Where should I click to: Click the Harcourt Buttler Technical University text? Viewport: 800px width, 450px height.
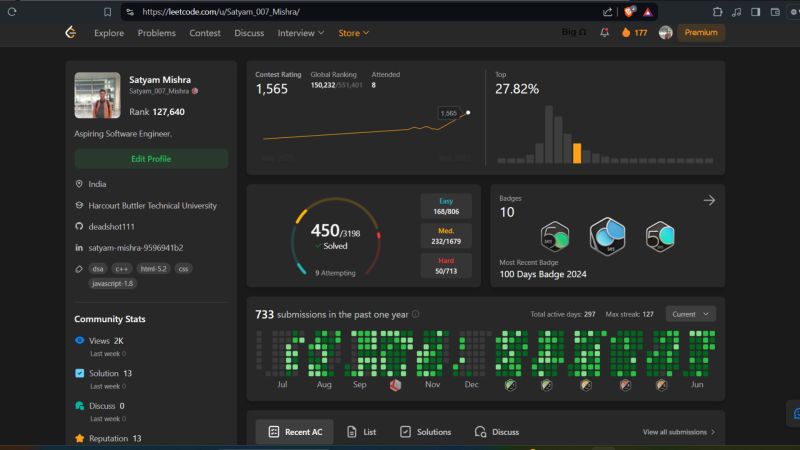point(153,206)
